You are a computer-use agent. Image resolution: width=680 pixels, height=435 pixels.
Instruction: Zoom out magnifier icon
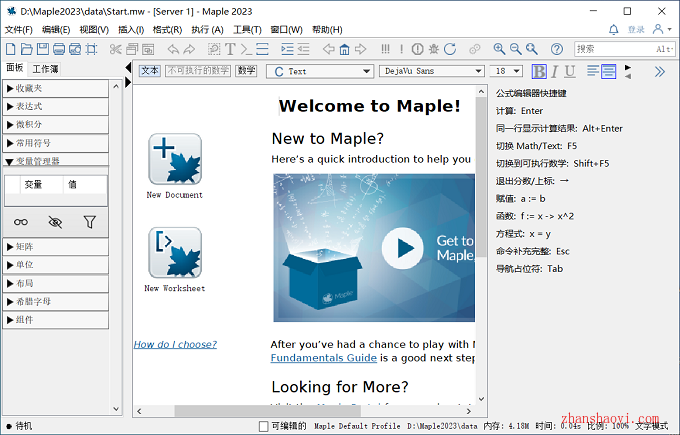(516, 49)
